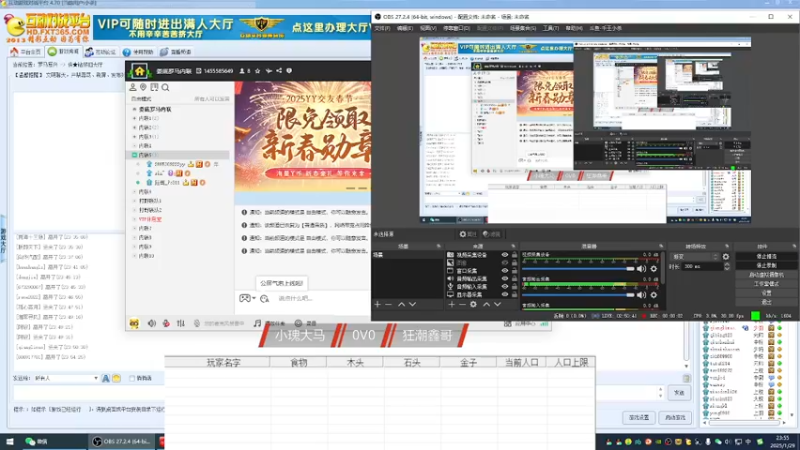This screenshot has width=800, height=450.
Task: Click the red recording icon in YY bottom bar
Action: (166, 323)
